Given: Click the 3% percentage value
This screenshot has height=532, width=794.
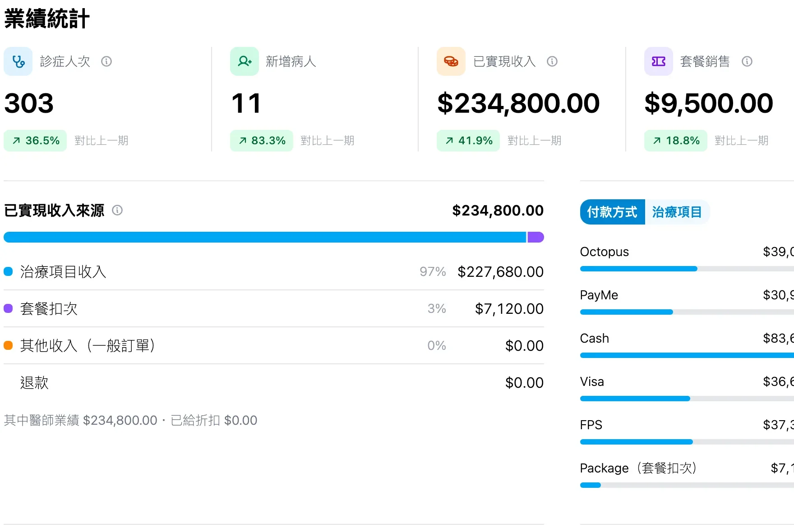Looking at the screenshot, I should pyautogui.click(x=437, y=308).
